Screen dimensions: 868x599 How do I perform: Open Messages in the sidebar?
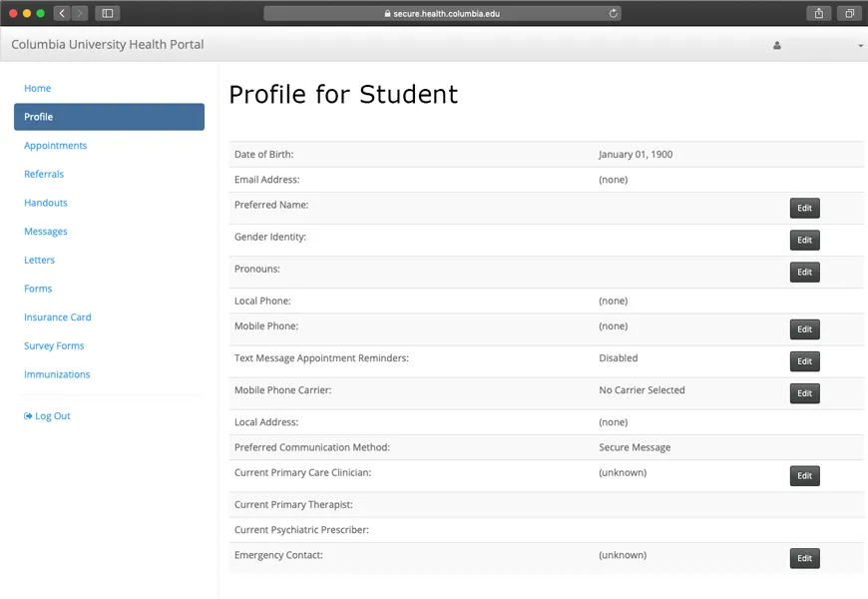[45, 231]
